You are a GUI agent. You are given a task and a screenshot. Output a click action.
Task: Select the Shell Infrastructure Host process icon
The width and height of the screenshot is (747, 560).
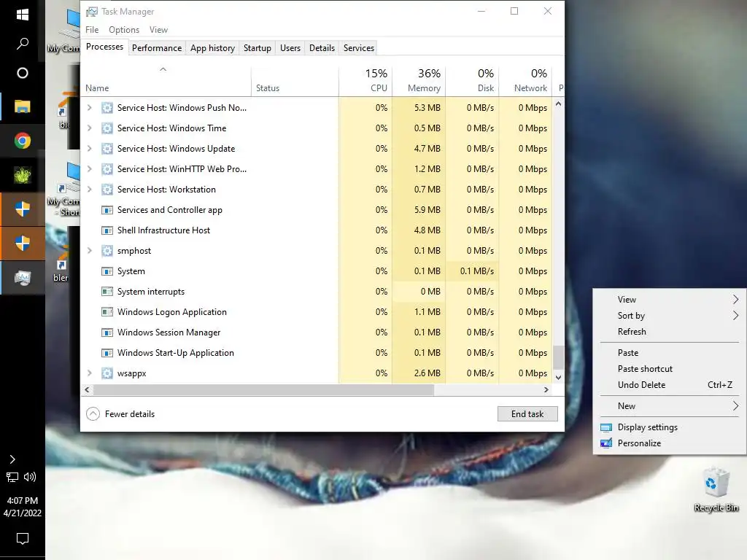(x=107, y=230)
